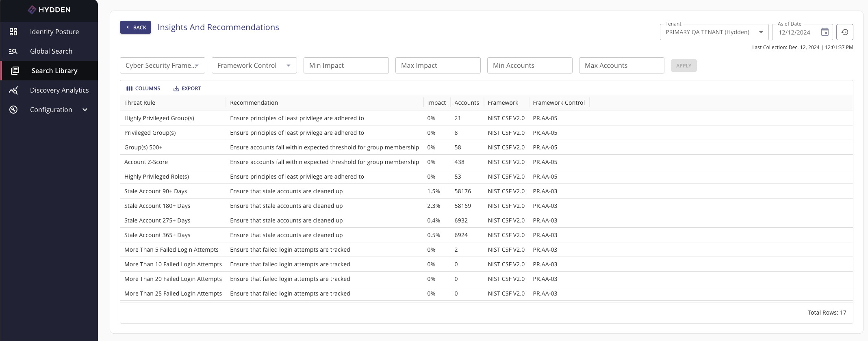Click the Identity Posture dashboard icon
The height and width of the screenshot is (341, 868).
tap(13, 32)
